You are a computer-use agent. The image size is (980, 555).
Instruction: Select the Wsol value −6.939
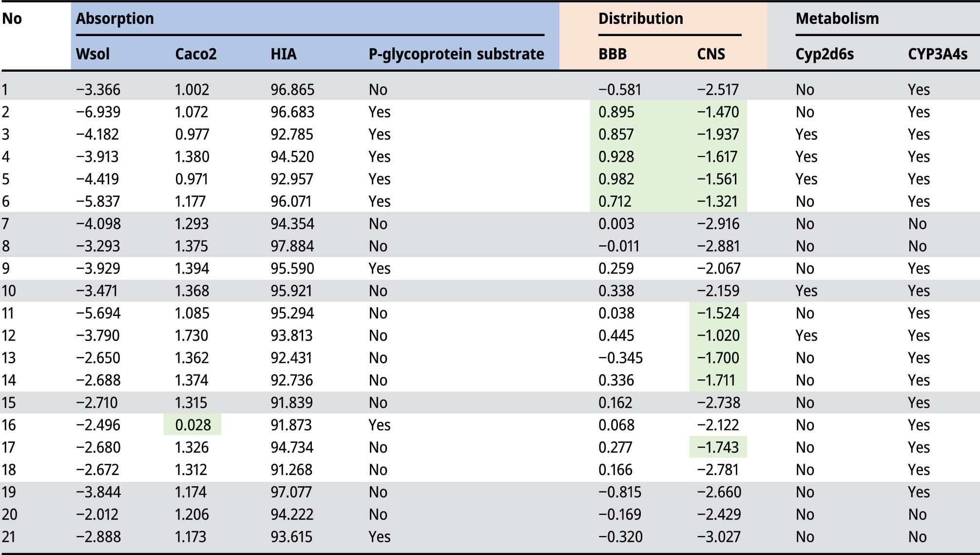coord(98,112)
